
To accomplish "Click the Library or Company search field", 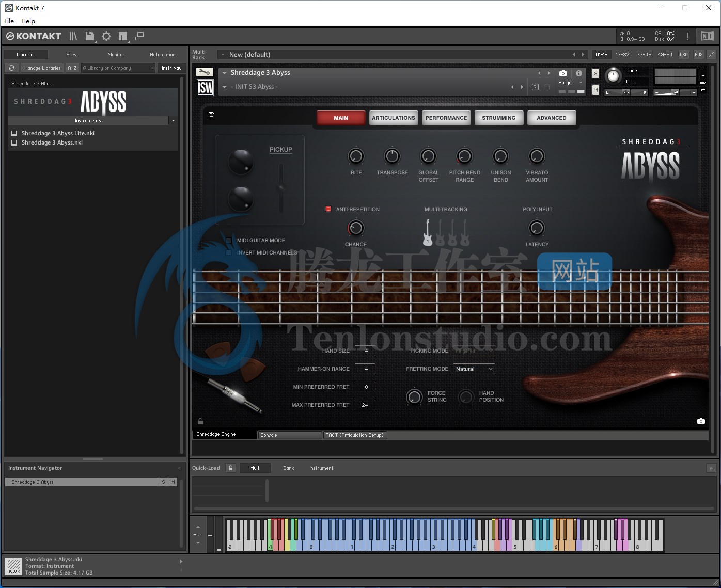I will 118,68.
